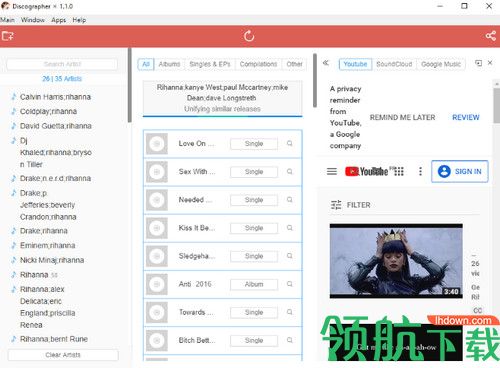Click the REMIND ME LATER button

tap(402, 117)
